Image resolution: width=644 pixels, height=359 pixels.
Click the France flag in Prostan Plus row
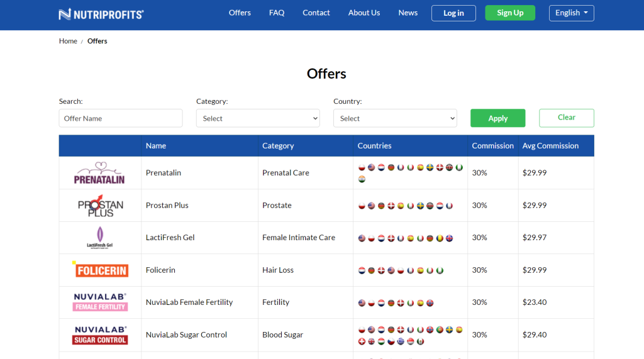coord(449,206)
